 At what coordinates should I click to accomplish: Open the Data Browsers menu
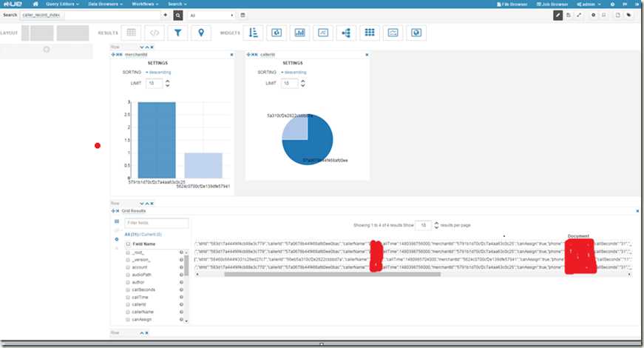pyautogui.click(x=105, y=4)
